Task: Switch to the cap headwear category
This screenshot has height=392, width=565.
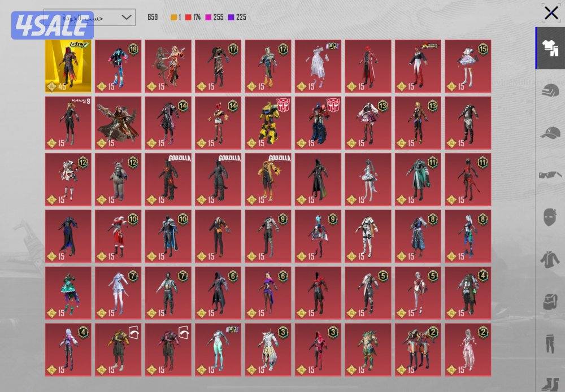Action: [x=550, y=133]
